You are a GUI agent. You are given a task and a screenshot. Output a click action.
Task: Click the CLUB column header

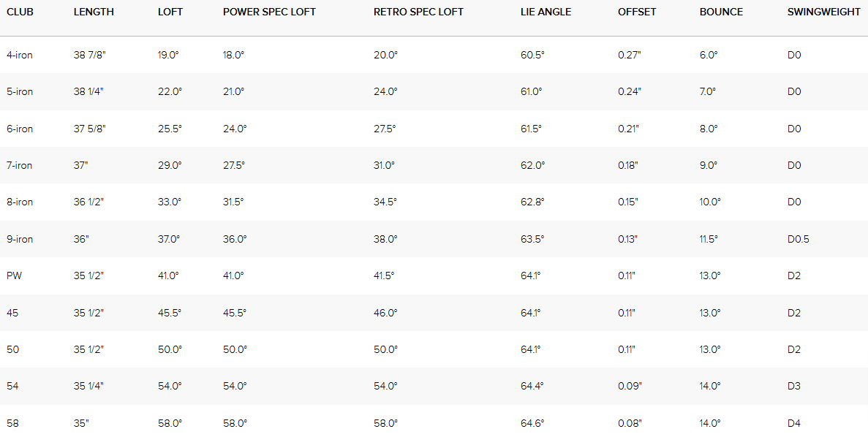pyautogui.click(x=20, y=12)
